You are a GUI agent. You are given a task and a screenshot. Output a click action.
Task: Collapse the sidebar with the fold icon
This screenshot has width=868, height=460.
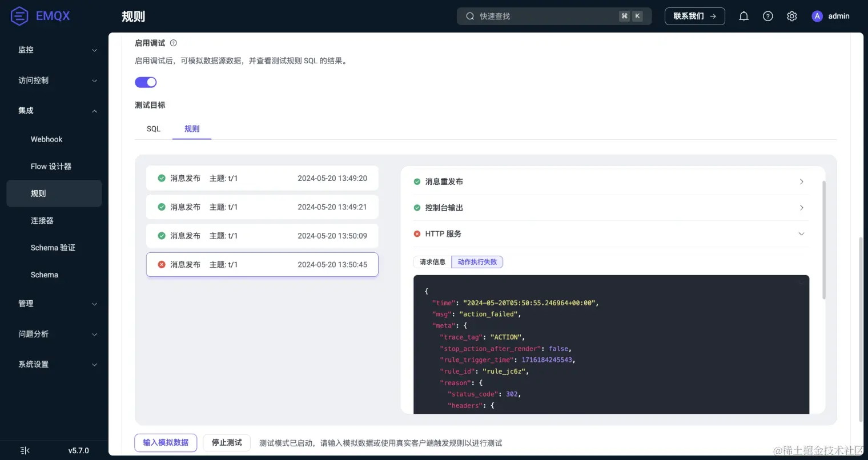pos(25,450)
